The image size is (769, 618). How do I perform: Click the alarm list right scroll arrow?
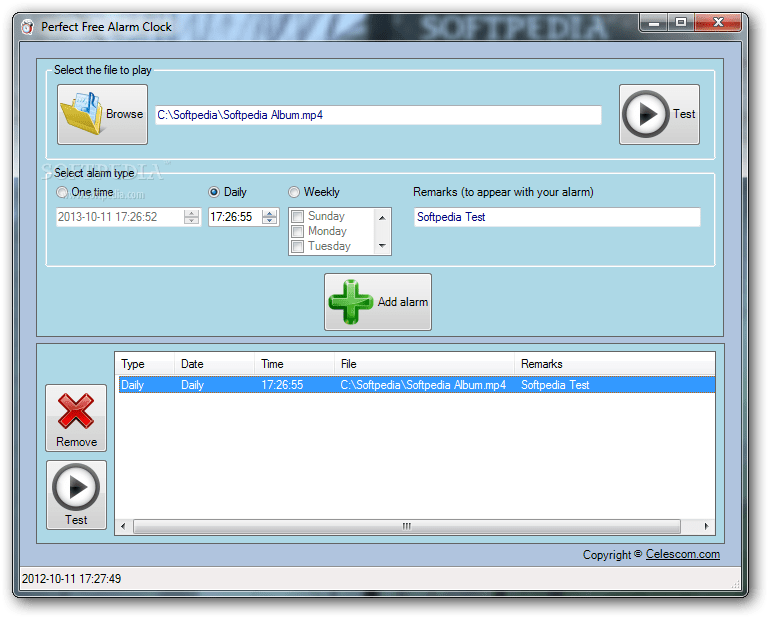[707, 527]
